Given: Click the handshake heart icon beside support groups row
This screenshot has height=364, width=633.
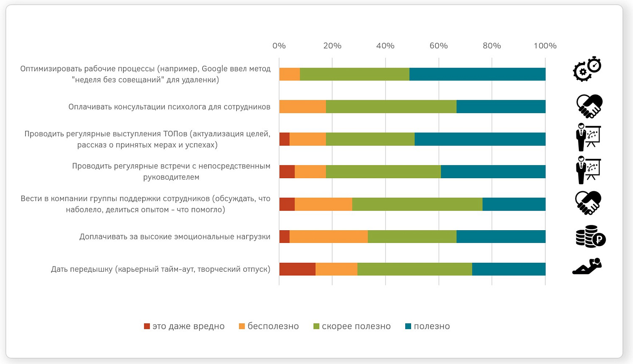Looking at the screenshot, I should tap(589, 203).
